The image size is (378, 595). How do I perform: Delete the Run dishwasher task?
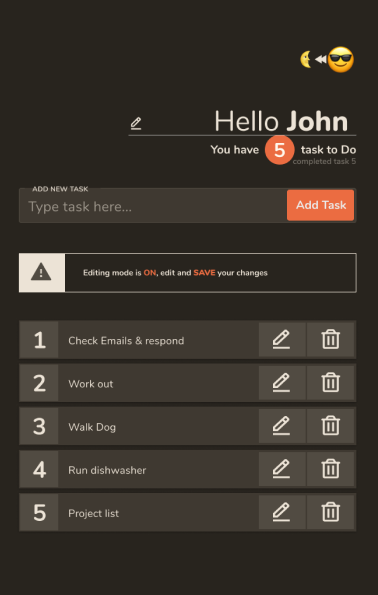click(331, 469)
